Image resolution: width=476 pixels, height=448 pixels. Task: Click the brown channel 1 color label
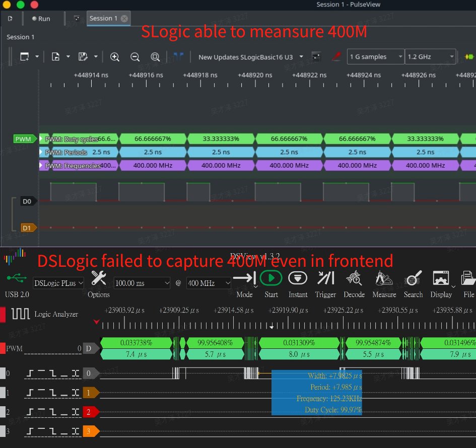91,393
